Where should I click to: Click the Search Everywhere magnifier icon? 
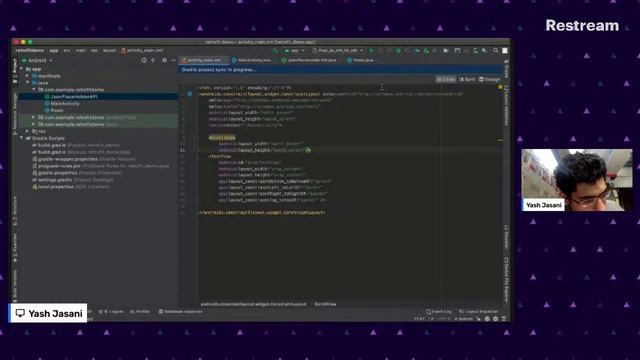coord(496,51)
